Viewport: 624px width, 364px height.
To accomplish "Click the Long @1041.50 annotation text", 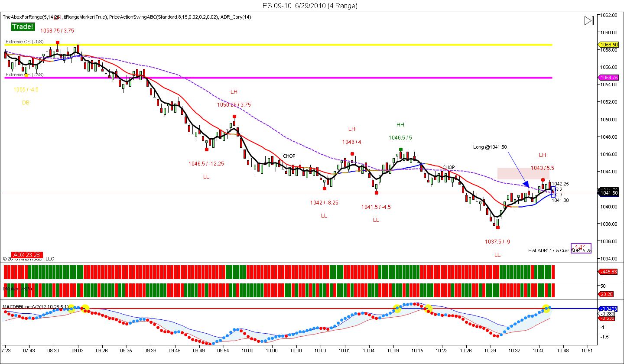I will point(490,147).
